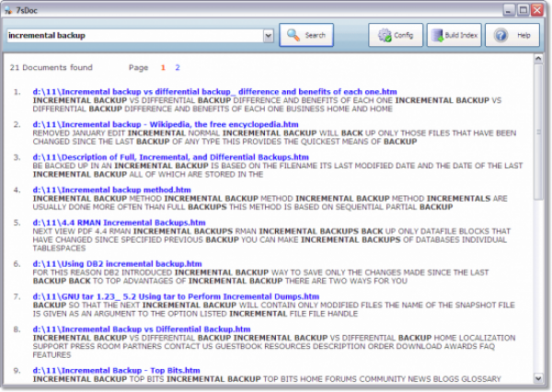Click the Build Index button

coord(454,35)
